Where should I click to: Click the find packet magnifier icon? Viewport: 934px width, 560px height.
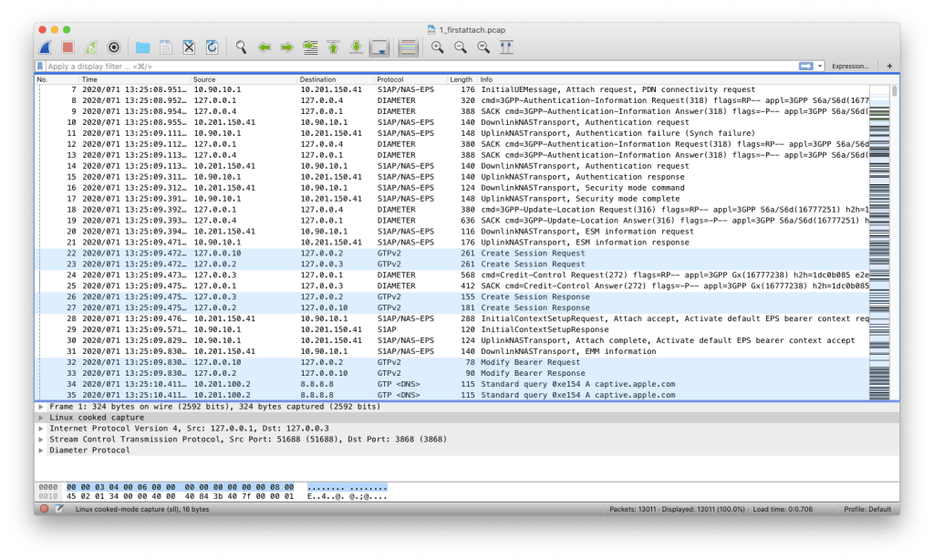tap(241, 47)
